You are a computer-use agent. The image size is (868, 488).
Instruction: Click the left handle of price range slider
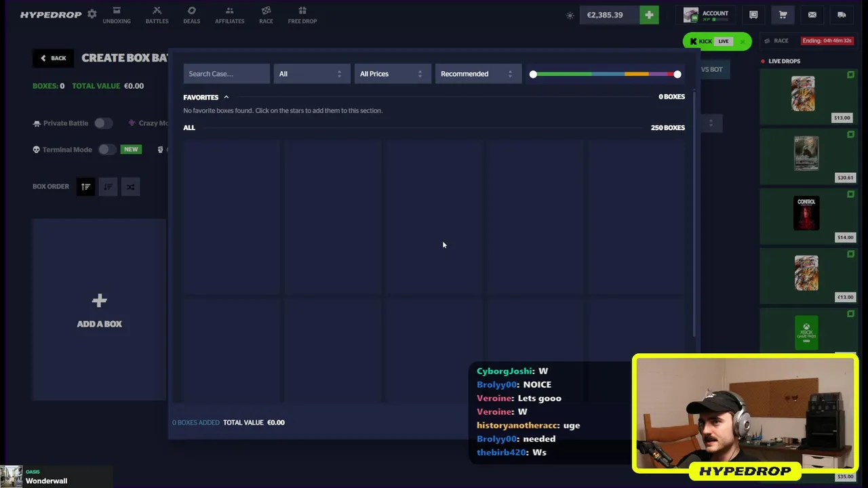533,74
